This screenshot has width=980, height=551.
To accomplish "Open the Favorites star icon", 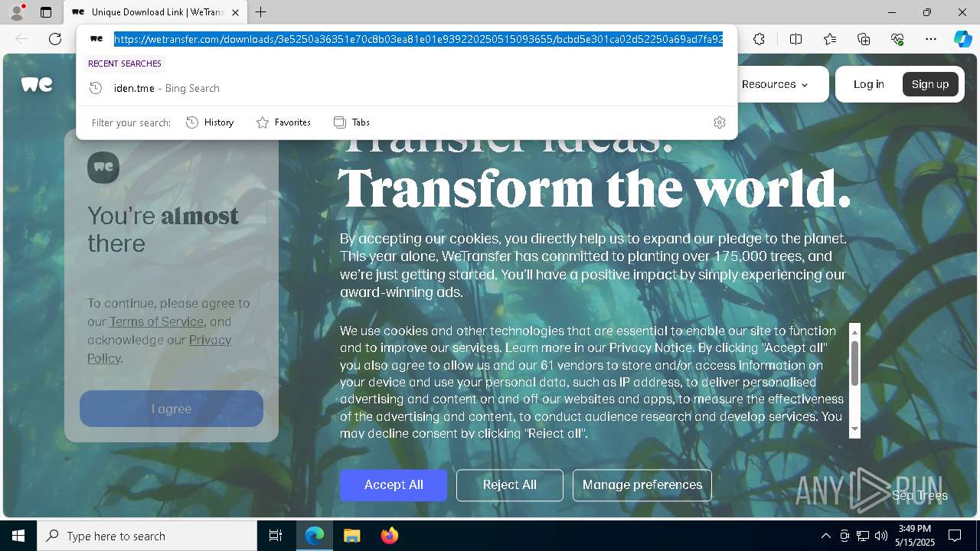I will click(x=830, y=39).
